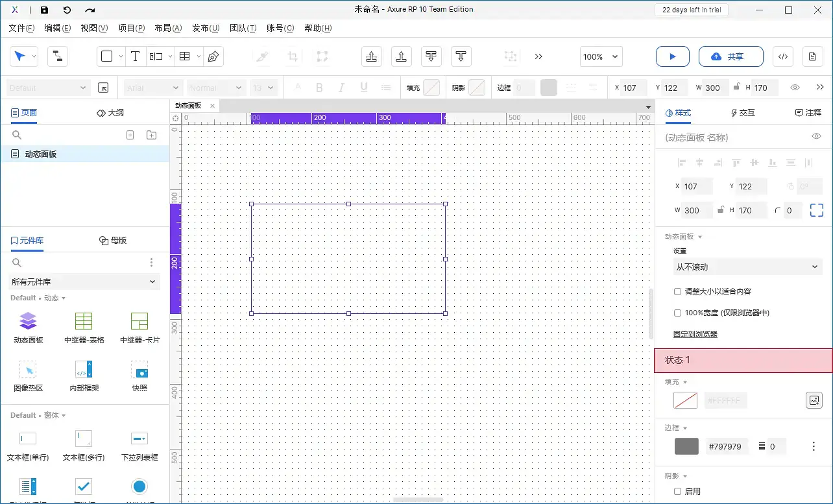Switch to the 交互 tab

[743, 112]
